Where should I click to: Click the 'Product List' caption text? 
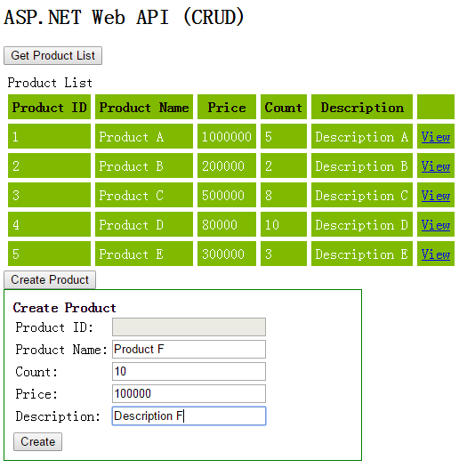(50, 83)
